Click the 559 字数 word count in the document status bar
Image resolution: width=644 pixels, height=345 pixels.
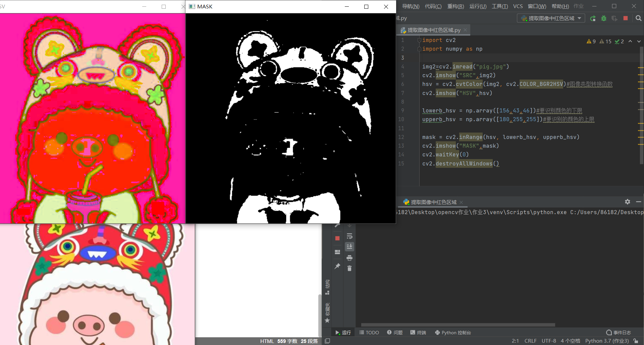pyautogui.click(x=287, y=341)
